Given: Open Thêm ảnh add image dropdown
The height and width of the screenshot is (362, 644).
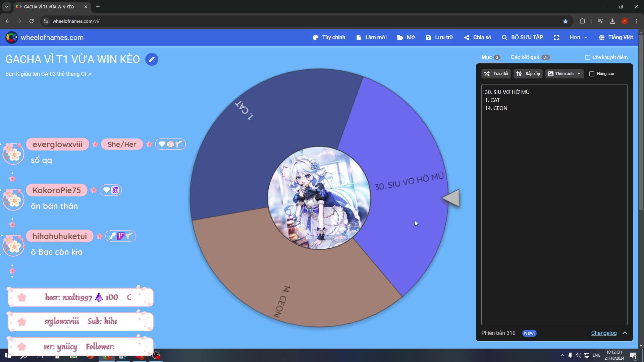Looking at the screenshot, I should coord(565,74).
